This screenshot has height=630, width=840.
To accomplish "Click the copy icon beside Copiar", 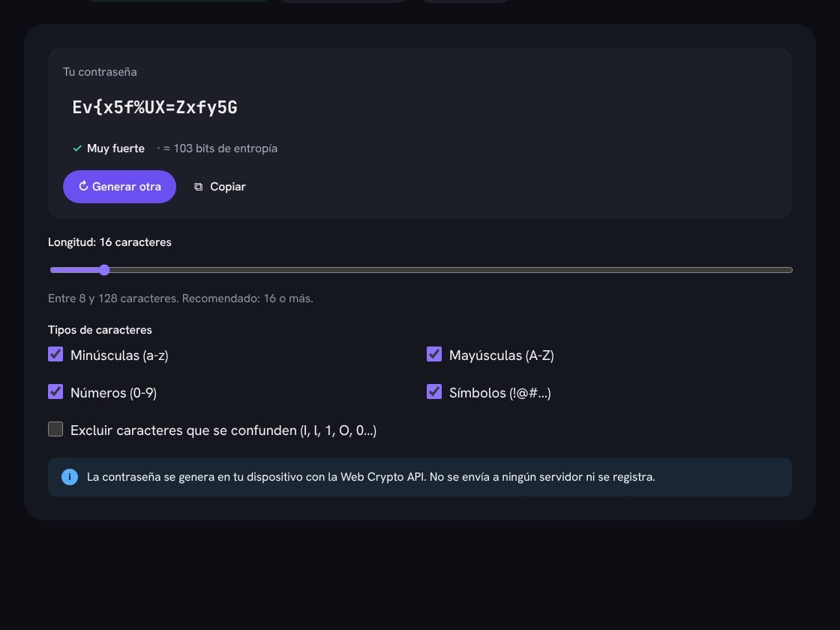I will click(198, 187).
